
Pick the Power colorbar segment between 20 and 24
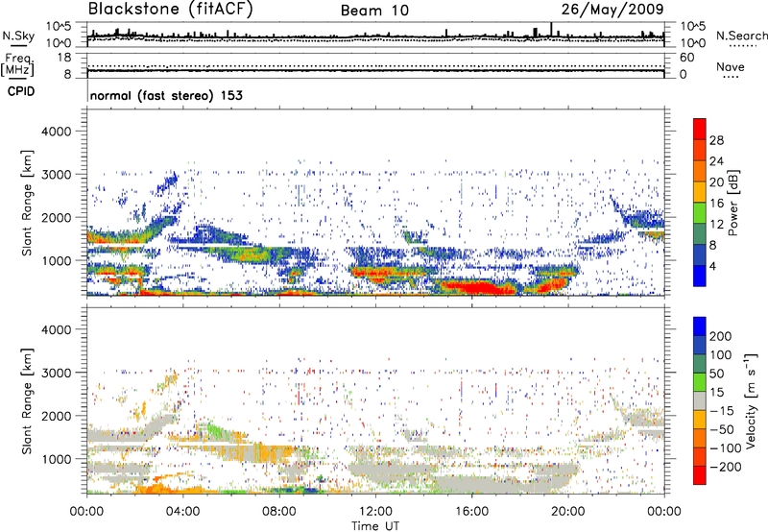tap(700, 172)
